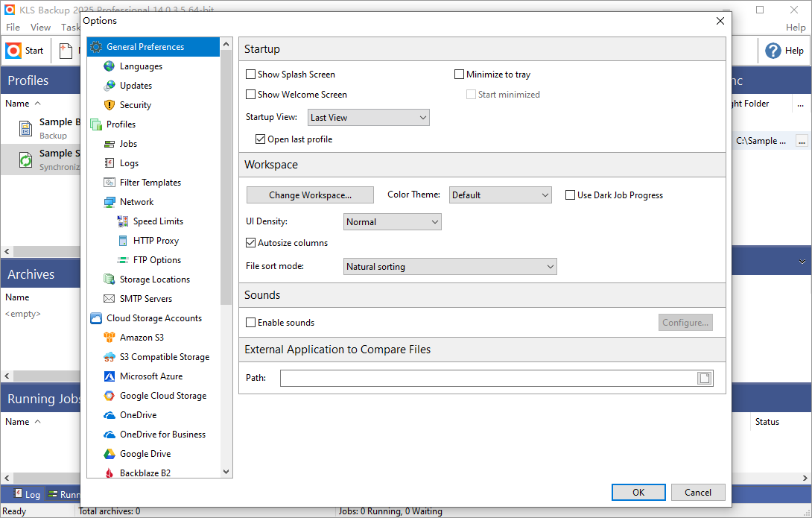812x518 pixels.
Task: Click the Configure sounds button
Action: [x=685, y=323]
